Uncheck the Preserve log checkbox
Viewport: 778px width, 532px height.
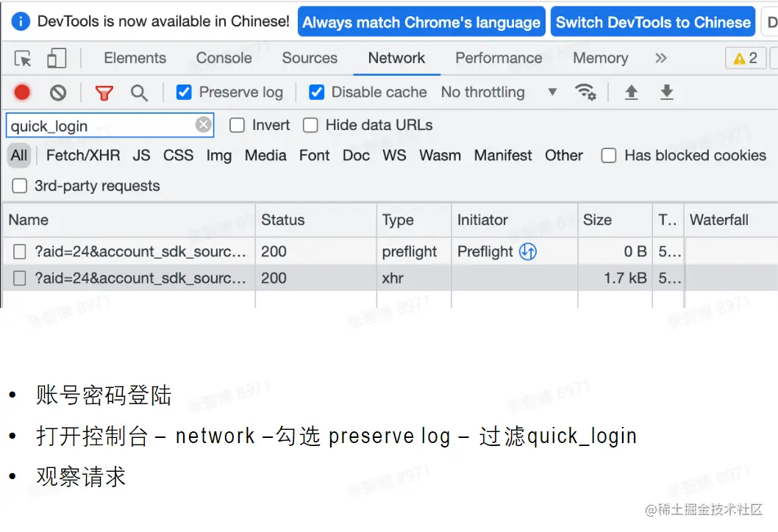point(184,93)
